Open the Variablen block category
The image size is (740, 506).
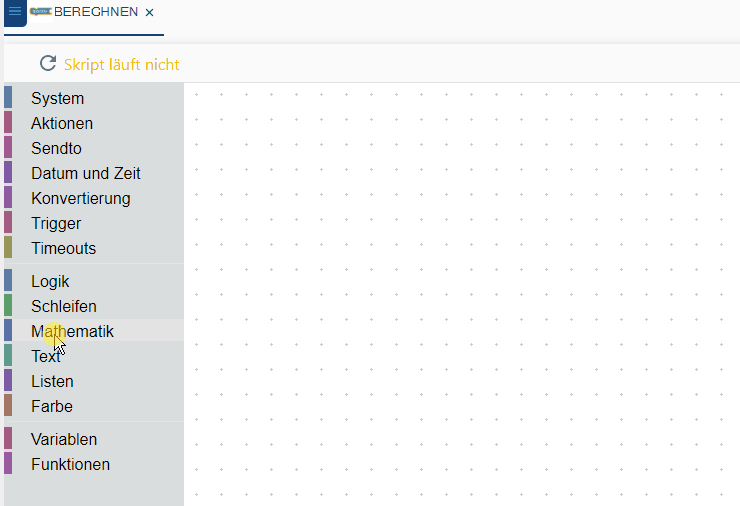[94, 439]
